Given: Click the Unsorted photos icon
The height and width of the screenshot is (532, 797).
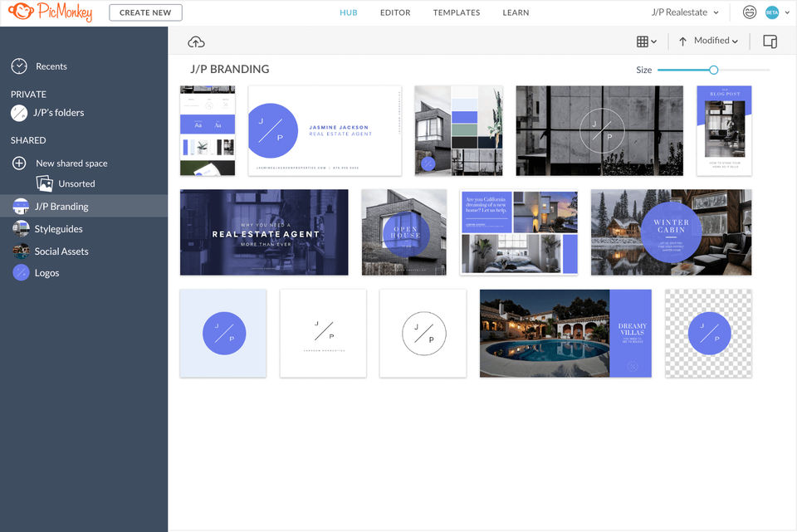Looking at the screenshot, I should [45, 183].
